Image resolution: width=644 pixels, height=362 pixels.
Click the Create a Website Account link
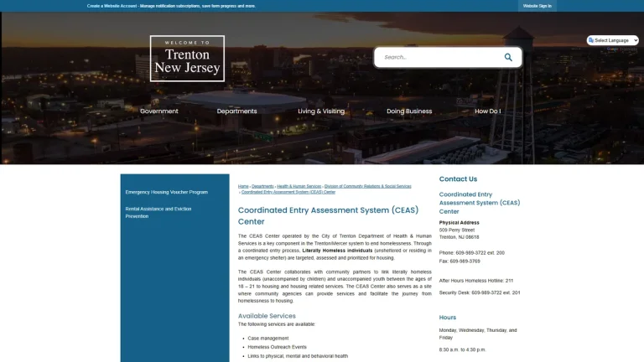tap(112, 6)
